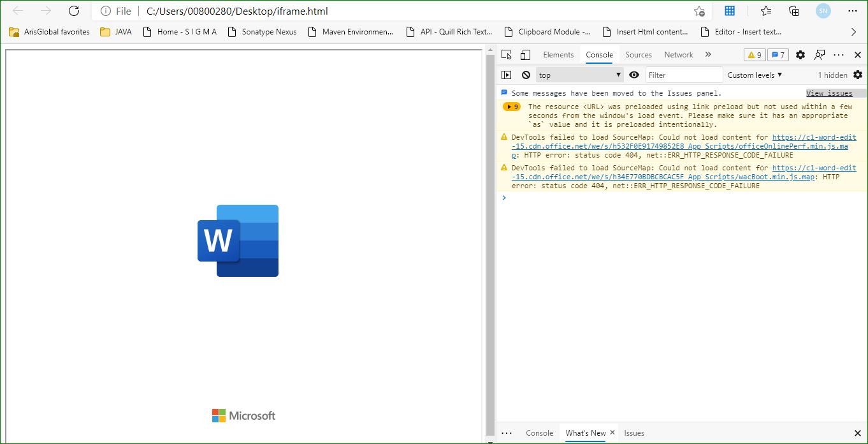Open the Custom levels dropdown
868x444 pixels.
755,75
